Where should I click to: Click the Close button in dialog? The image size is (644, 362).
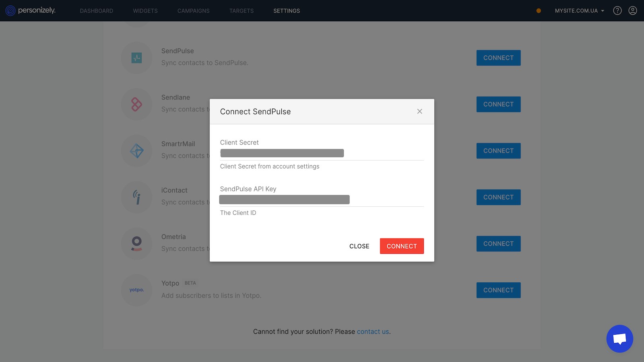click(x=359, y=246)
